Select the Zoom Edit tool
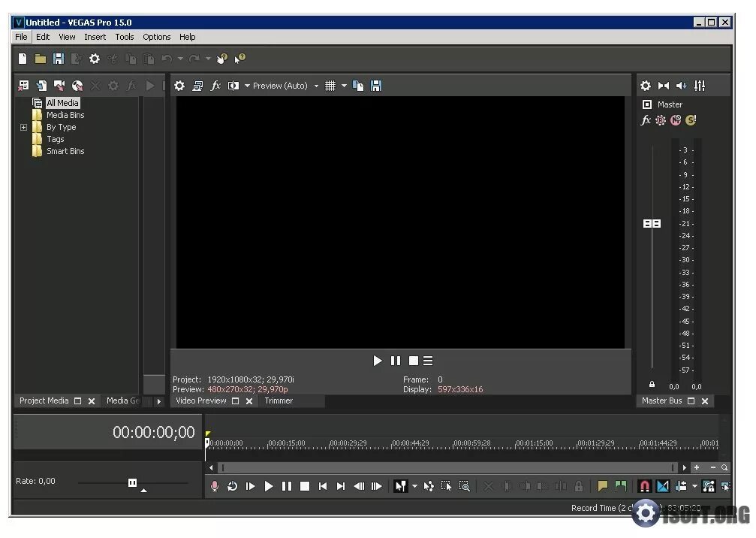The width and height of the screenshot is (756, 538). [464, 486]
